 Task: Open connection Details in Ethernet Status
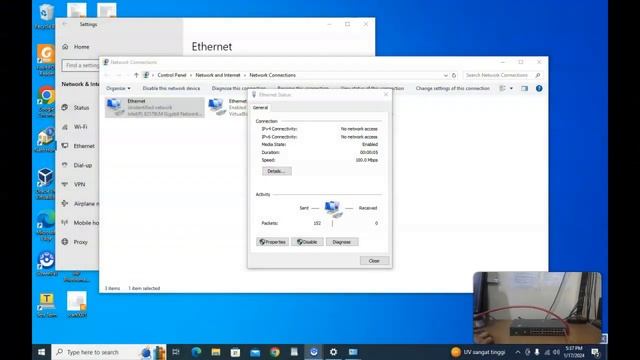coord(276,171)
